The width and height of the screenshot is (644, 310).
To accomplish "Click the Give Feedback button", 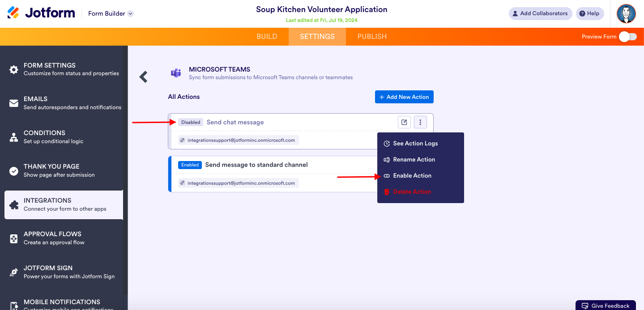I will coord(606,306).
